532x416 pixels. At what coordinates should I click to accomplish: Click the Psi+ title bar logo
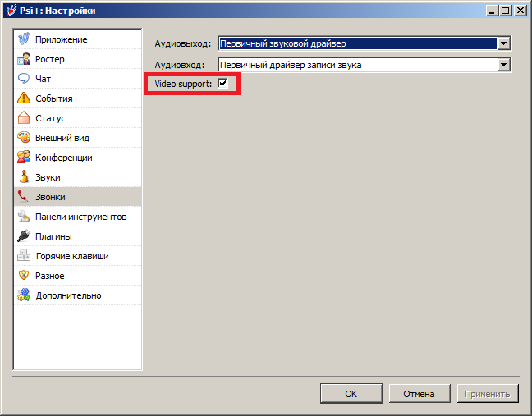(10, 10)
